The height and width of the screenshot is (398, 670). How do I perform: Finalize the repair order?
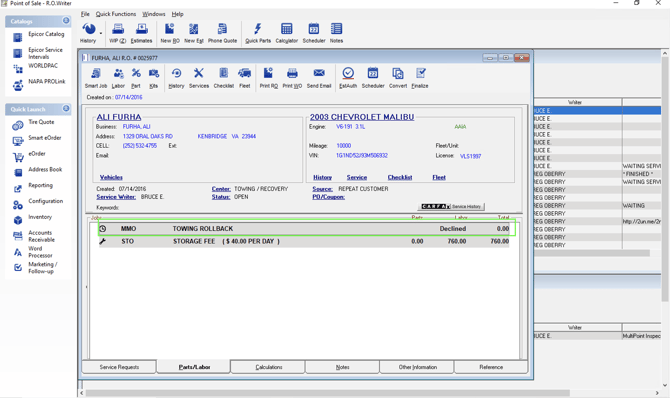point(420,78)
